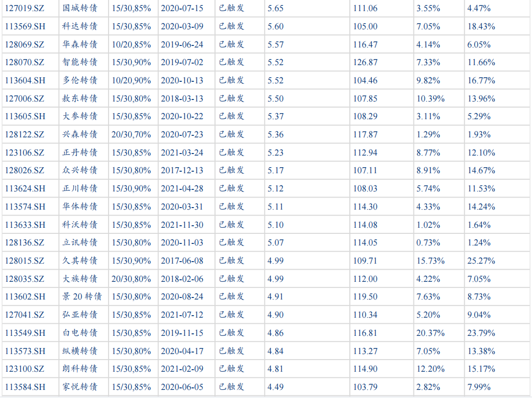Click bond code 113624.SH
532x398 pixels.
[x=25, y=189]
